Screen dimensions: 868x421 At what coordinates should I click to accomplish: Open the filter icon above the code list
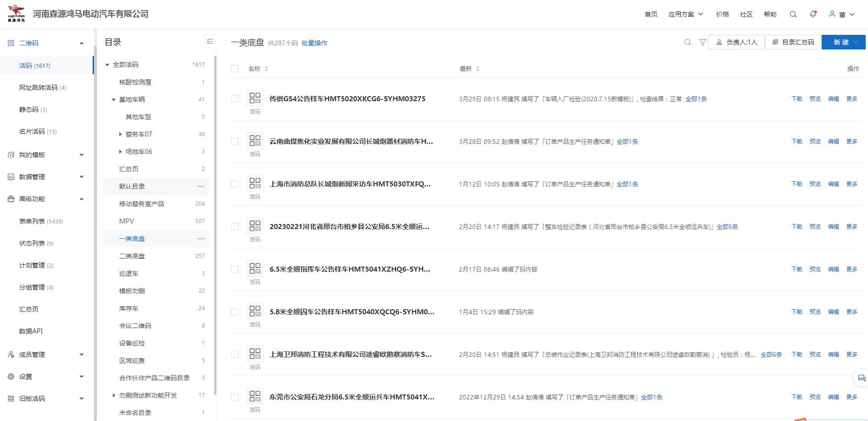tap(702, 42)
